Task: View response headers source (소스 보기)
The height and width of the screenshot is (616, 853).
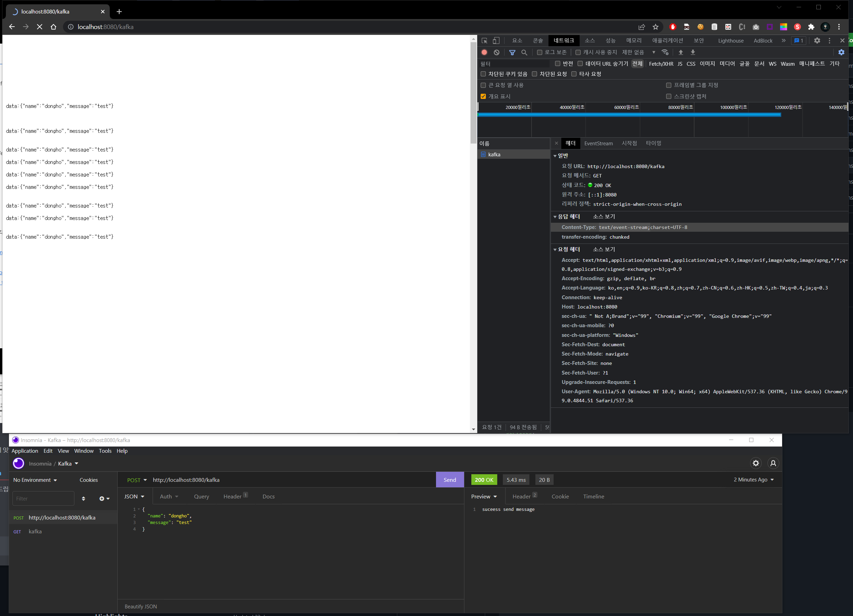Action: click(x=604, y=217)
